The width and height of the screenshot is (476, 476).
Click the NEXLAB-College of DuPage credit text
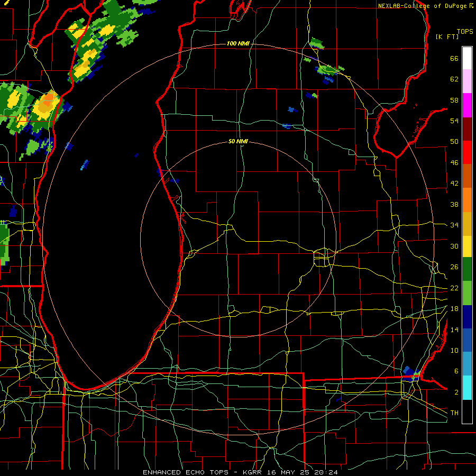[425, 6]
